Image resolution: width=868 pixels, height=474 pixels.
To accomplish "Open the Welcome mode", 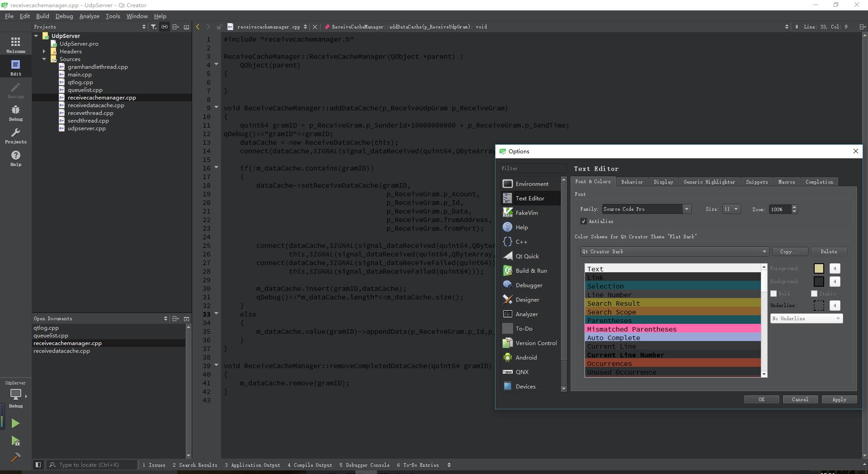I will click(x=15, y=45).
